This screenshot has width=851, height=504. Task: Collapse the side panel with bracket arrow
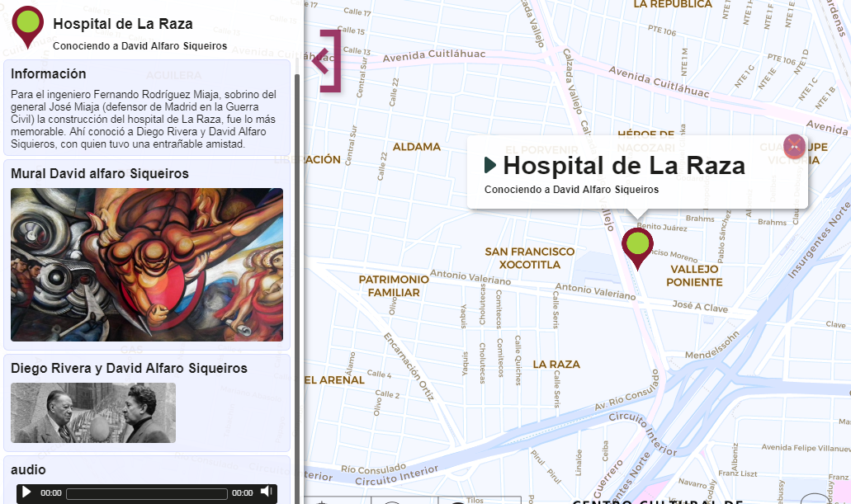327,61
